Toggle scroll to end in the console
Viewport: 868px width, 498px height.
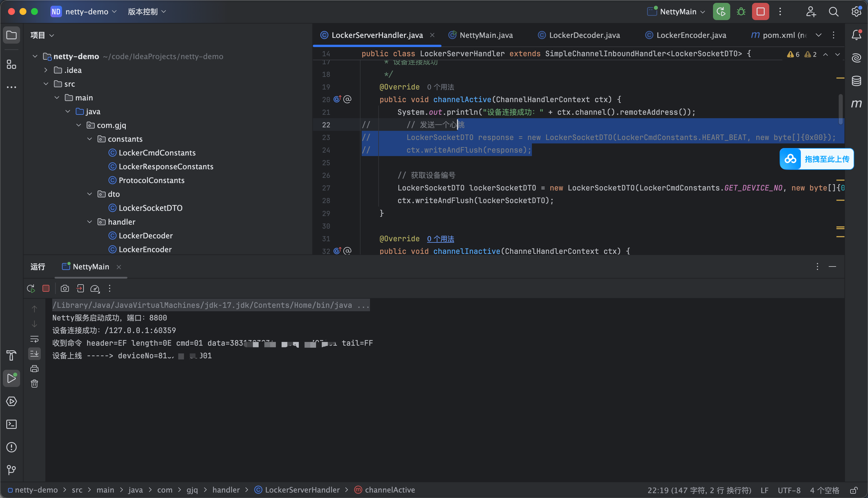click(x=34, y=354)
